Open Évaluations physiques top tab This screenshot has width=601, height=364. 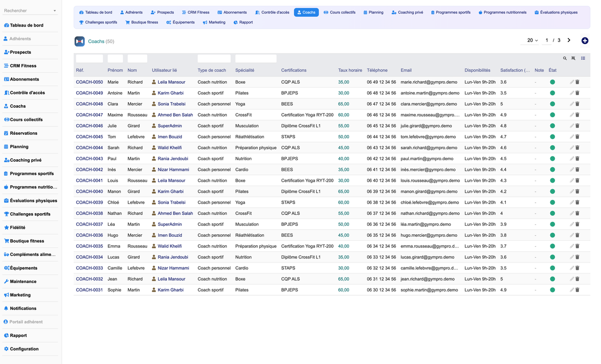(x=556, y=13)
